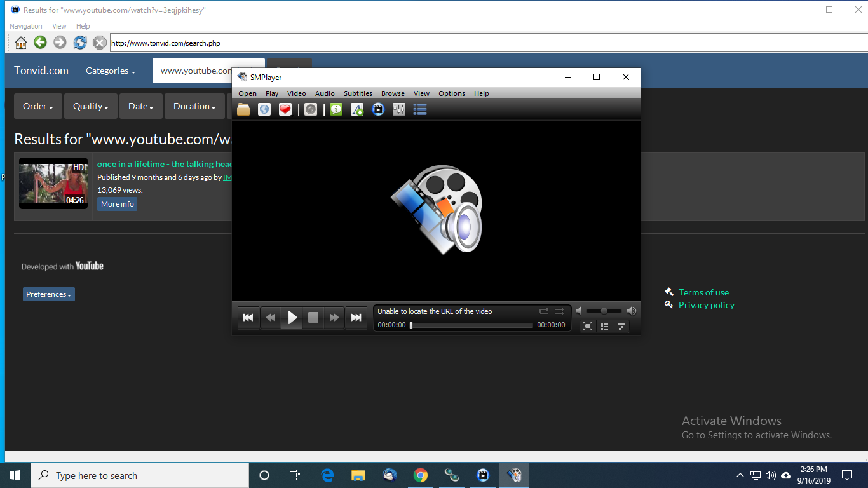Click the More info button
Image resolution: width=868 pixels, height=488 pixels.
pos(118,204)
